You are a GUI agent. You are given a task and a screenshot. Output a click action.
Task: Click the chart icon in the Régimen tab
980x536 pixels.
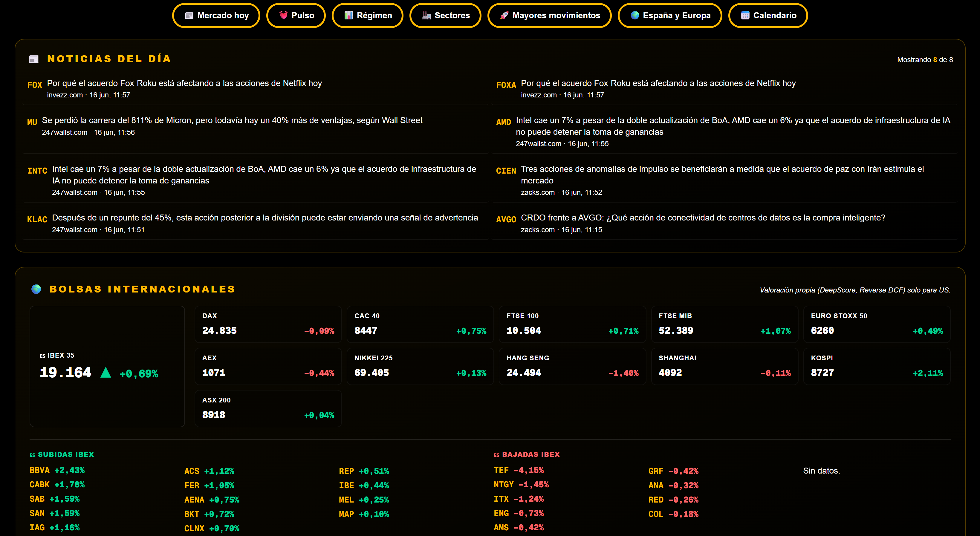[348, 16]
